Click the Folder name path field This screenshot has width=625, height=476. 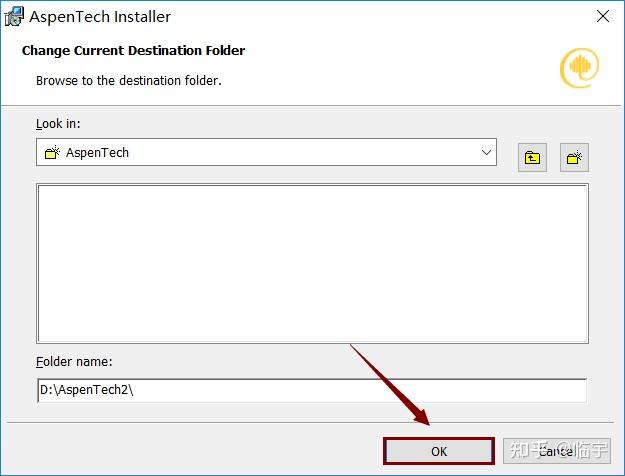310,390
